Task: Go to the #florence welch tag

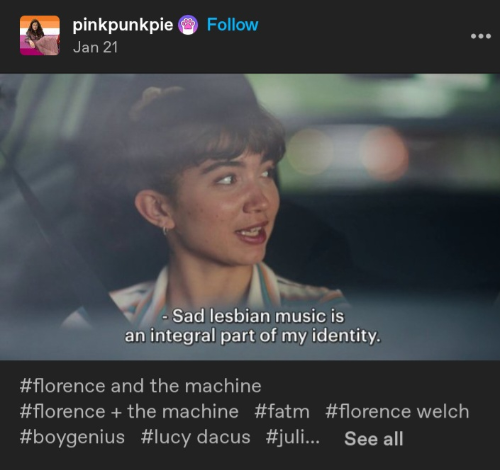Action: 397,411
